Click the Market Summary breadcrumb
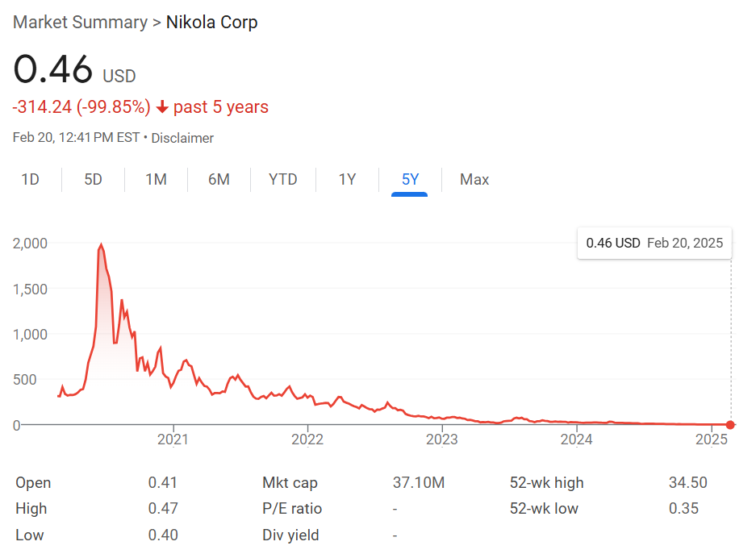The image size is (756, 554). click(80, 22)
